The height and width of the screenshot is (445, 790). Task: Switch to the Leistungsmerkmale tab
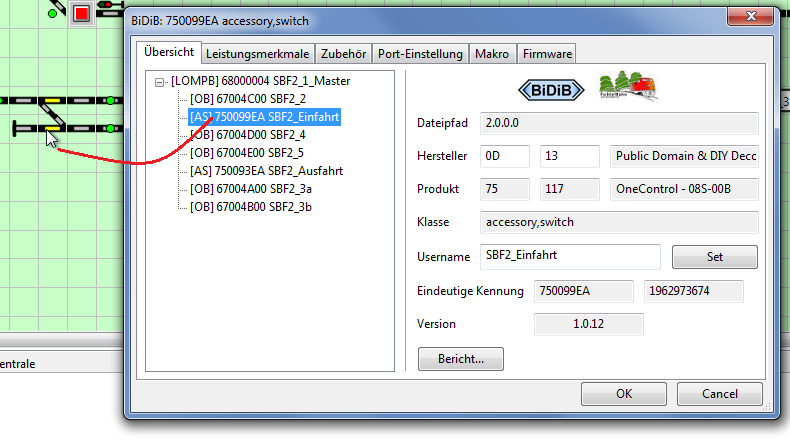[x=258, y=54]
